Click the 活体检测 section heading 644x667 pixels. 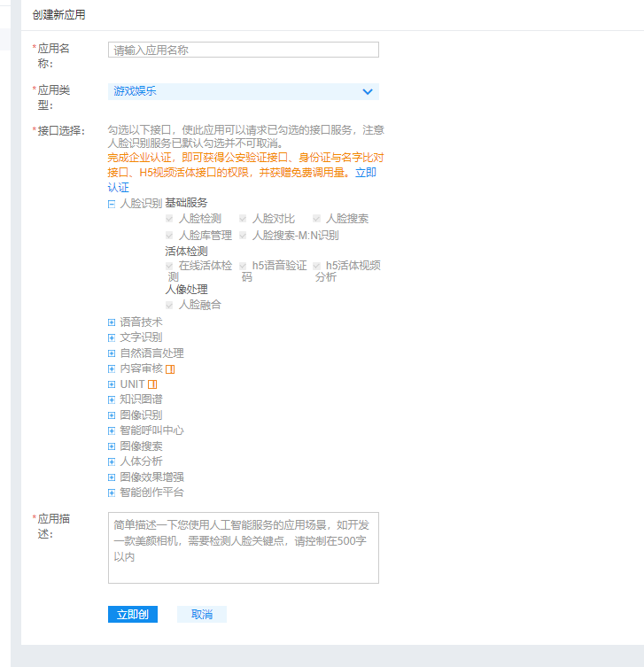186,251
